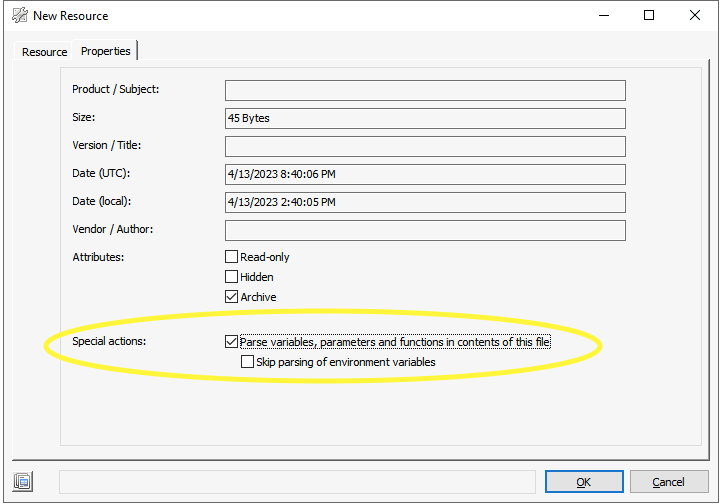Maximize the New Resource dialog window

(x=649, y=16)
